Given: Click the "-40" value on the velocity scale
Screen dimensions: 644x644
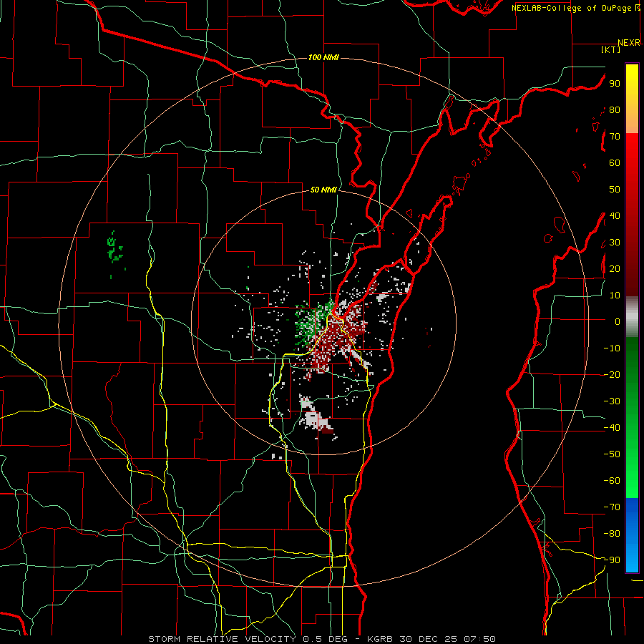Looking at the screenshot, I should (x=612, y=428).
